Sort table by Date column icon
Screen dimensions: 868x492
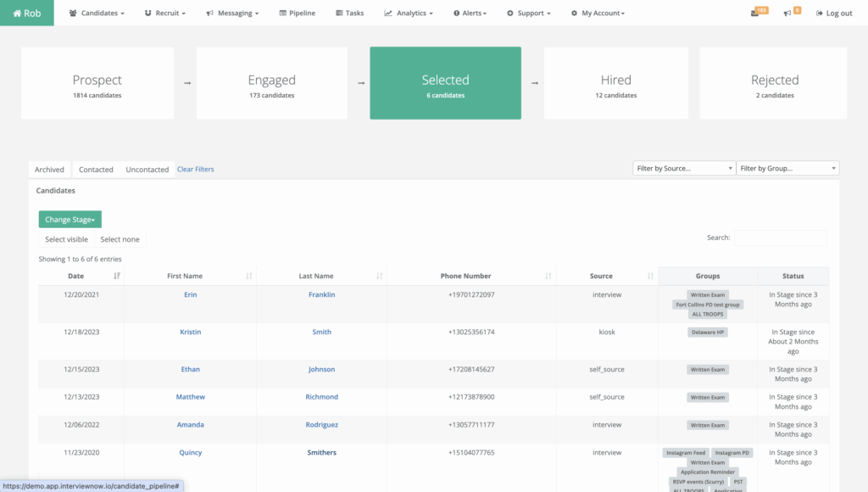click(116, 277)
